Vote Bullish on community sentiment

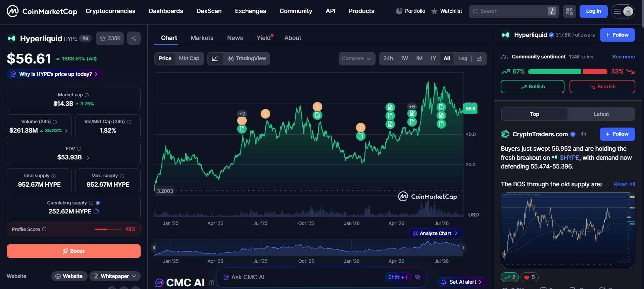[x=533, y=87]
